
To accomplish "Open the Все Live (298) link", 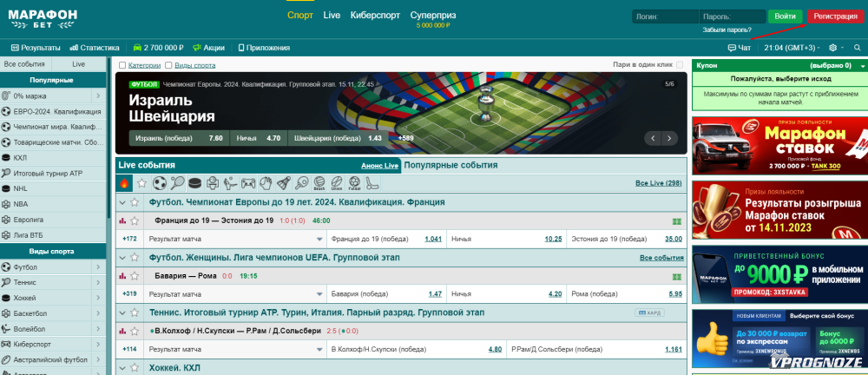I will click(658, 183).
